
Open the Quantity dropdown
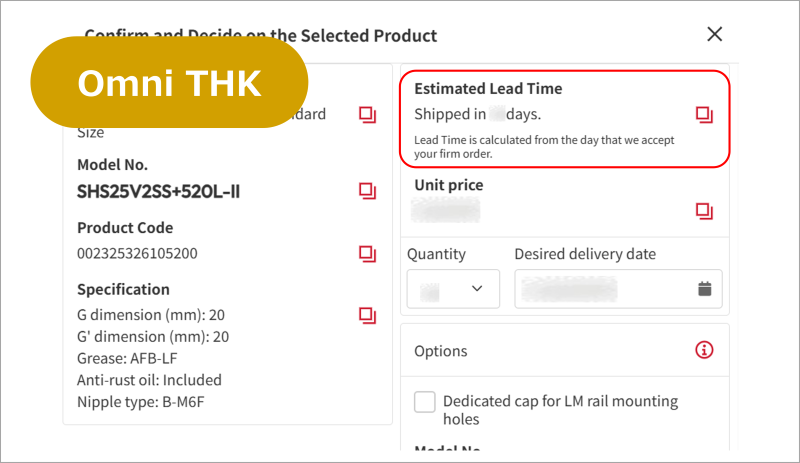[x=453, y=289]
